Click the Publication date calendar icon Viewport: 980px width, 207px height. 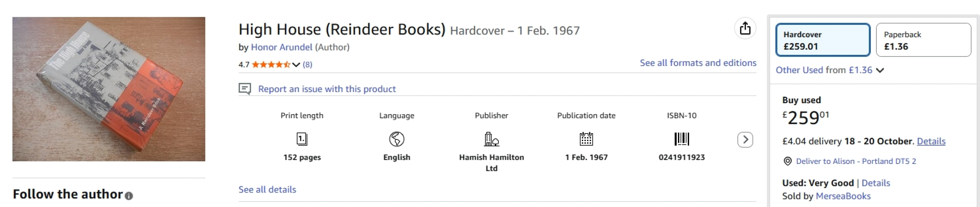pyautogui.click(x=586, y=139)
